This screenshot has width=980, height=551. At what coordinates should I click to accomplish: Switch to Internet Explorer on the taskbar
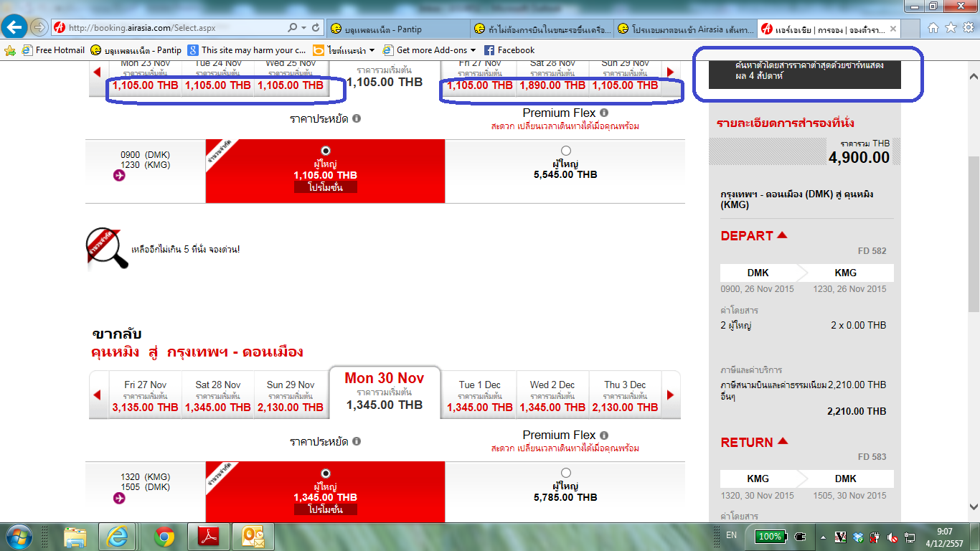117,537
